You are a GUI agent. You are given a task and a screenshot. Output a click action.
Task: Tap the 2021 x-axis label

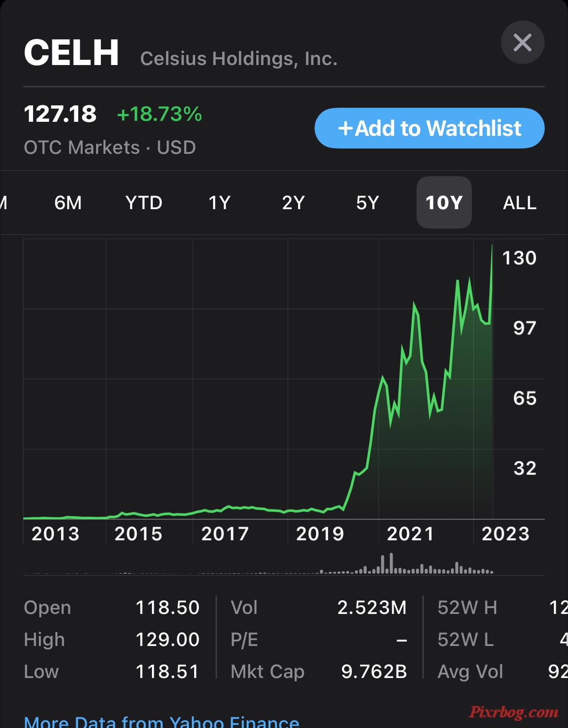(x=410, y=534)
